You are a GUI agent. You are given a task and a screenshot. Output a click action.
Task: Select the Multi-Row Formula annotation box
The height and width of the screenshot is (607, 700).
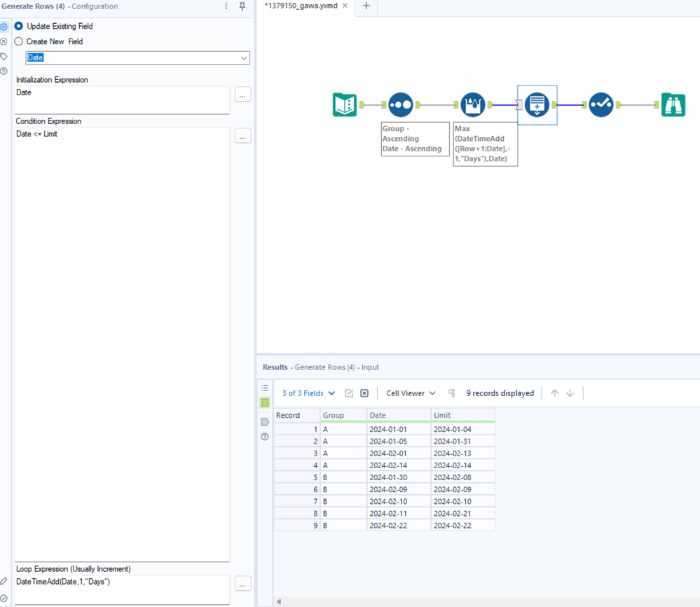click(x=486, y=144)
